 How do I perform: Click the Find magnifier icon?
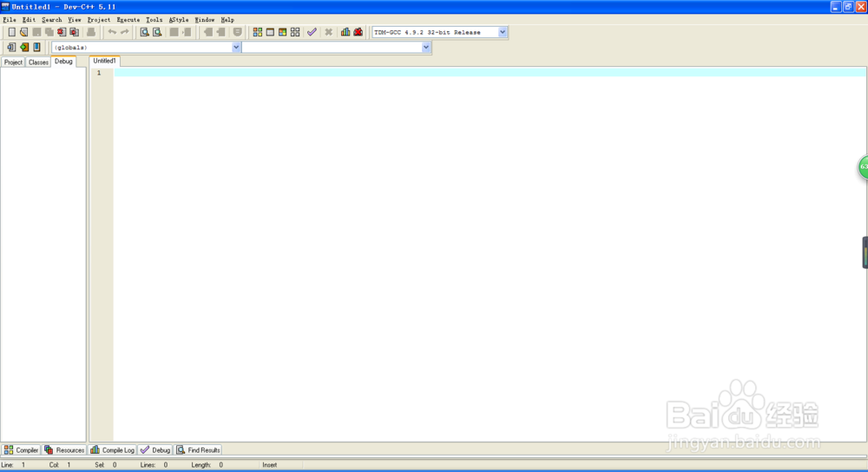point(144,32)
